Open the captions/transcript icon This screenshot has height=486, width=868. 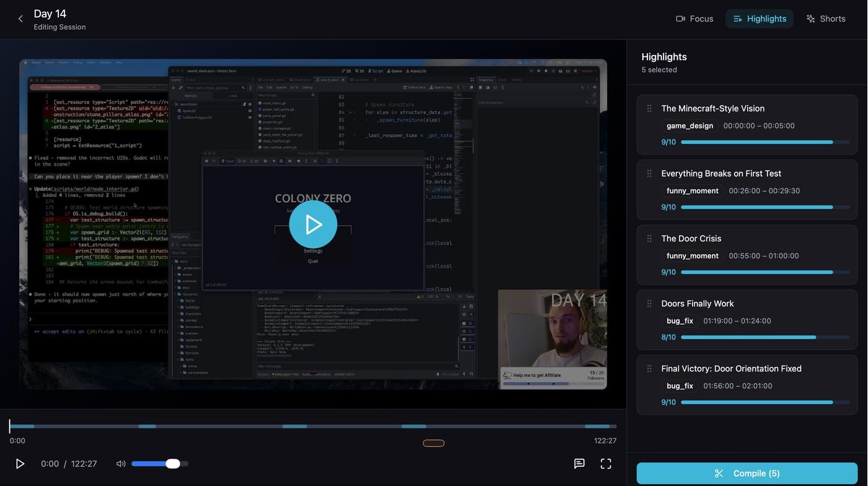(579, 464)
